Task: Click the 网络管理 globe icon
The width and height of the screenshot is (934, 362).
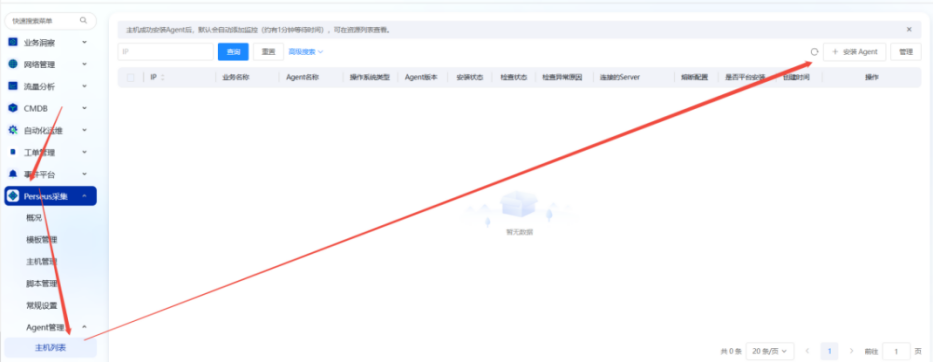Action: (x=13, y=64)
